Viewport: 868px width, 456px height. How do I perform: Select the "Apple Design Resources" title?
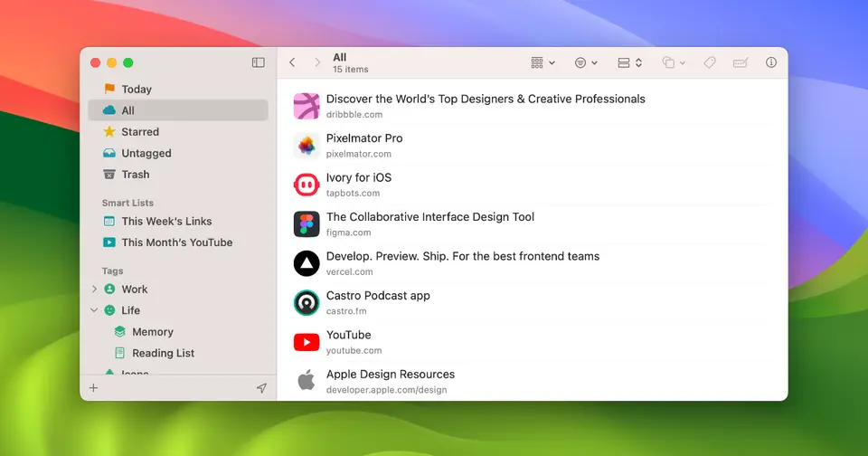(391, 375)
